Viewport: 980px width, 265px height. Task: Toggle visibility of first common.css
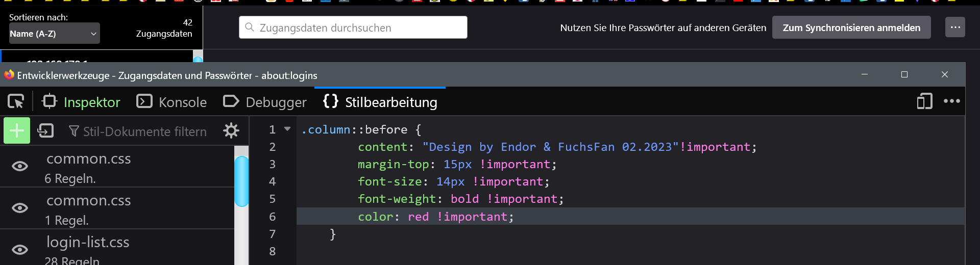pos(20,166)
